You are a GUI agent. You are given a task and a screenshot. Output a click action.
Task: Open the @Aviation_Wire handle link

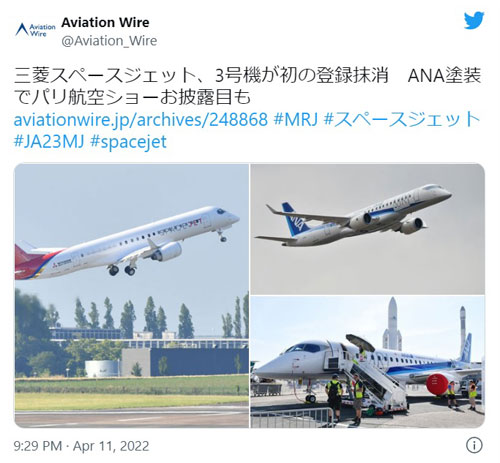pos(109,41)
